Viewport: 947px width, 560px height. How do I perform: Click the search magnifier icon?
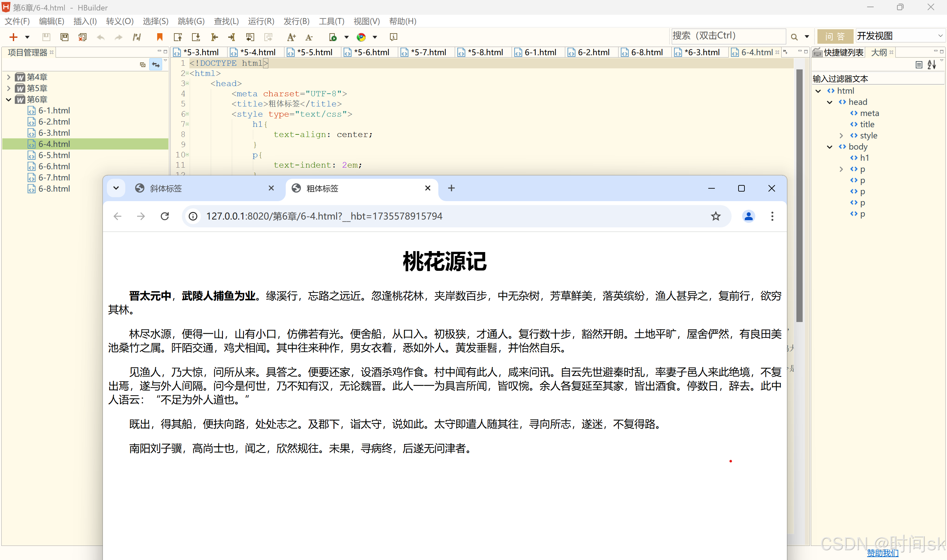pyautogui.click(x=794, y=37)
